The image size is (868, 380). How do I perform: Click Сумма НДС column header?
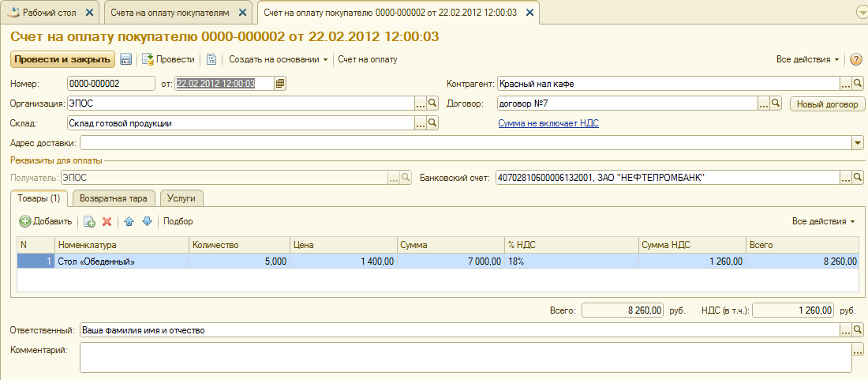[692, 245]
